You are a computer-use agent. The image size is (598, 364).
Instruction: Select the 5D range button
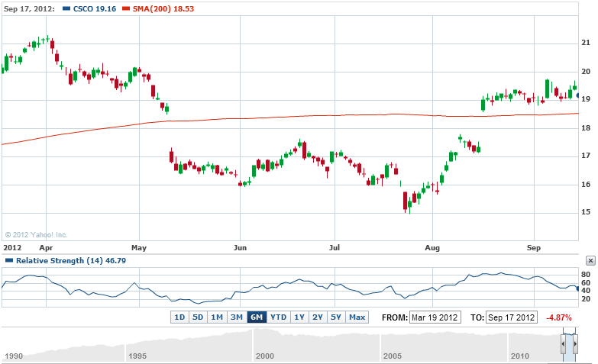pyautogui.click(x=198, y=317)
